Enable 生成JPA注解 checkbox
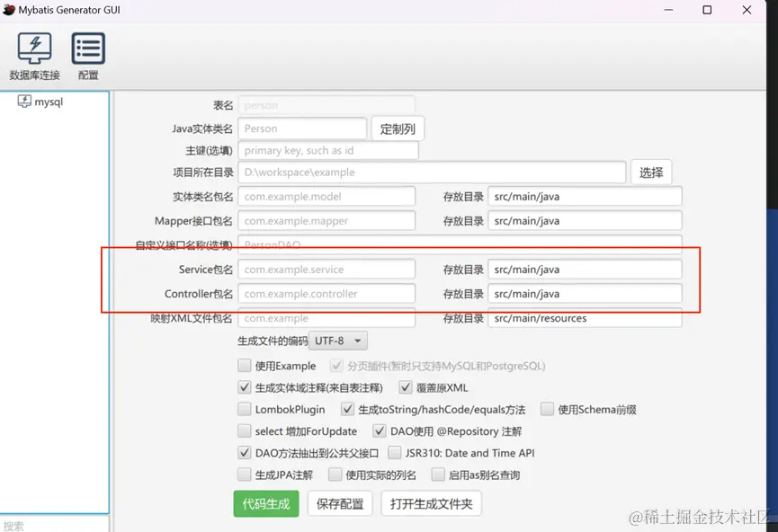Image resolution: width=778 pixels, height=532 pixels. [x=244, y=474]
